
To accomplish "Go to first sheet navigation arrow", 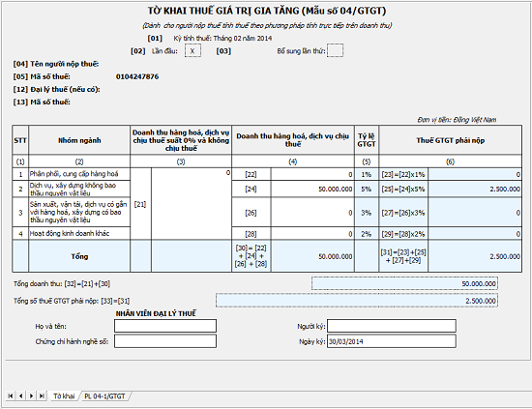I will pyautogui.click(x=11, y=395).
